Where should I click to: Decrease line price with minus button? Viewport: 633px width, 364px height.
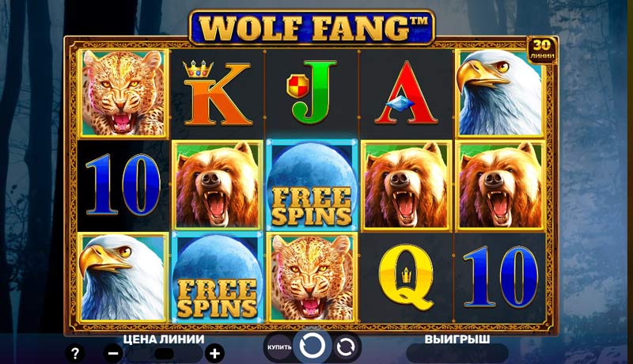tap(113, 354)
